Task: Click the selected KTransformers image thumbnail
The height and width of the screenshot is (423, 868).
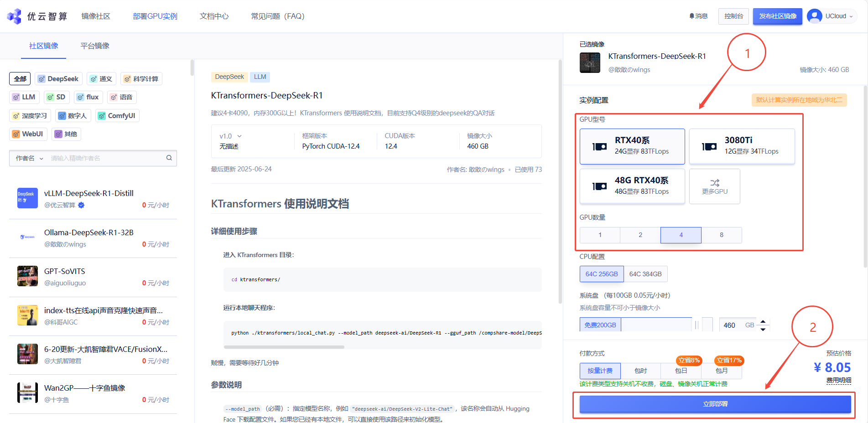Action: 590,62
